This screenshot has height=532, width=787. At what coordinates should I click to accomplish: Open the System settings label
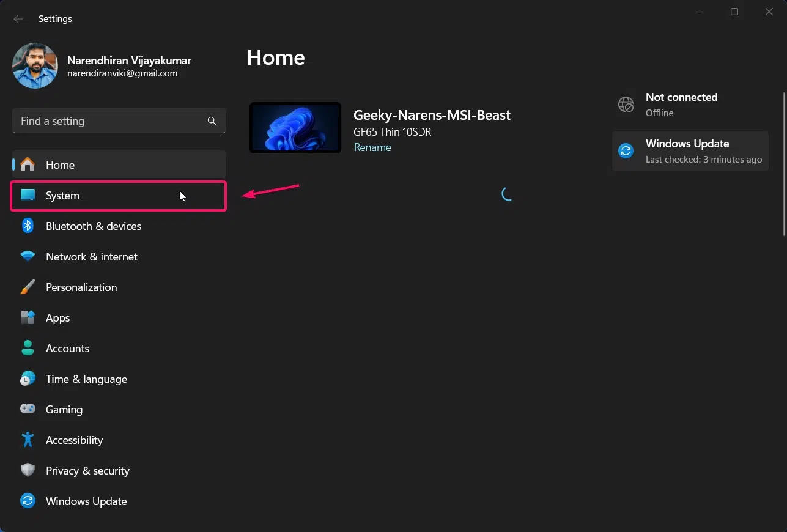62,196
